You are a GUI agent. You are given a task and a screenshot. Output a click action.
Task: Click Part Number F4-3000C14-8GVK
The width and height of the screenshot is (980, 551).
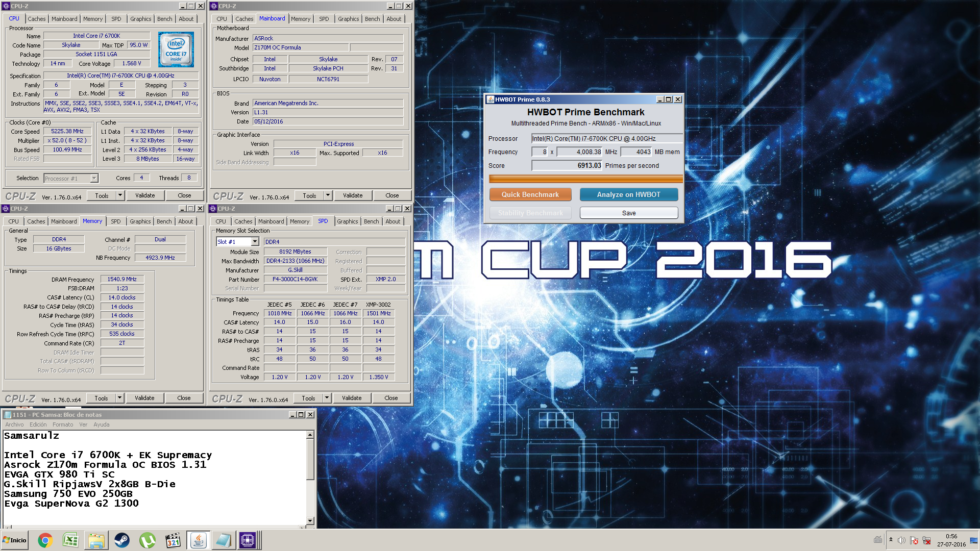[x=295, y=279]
